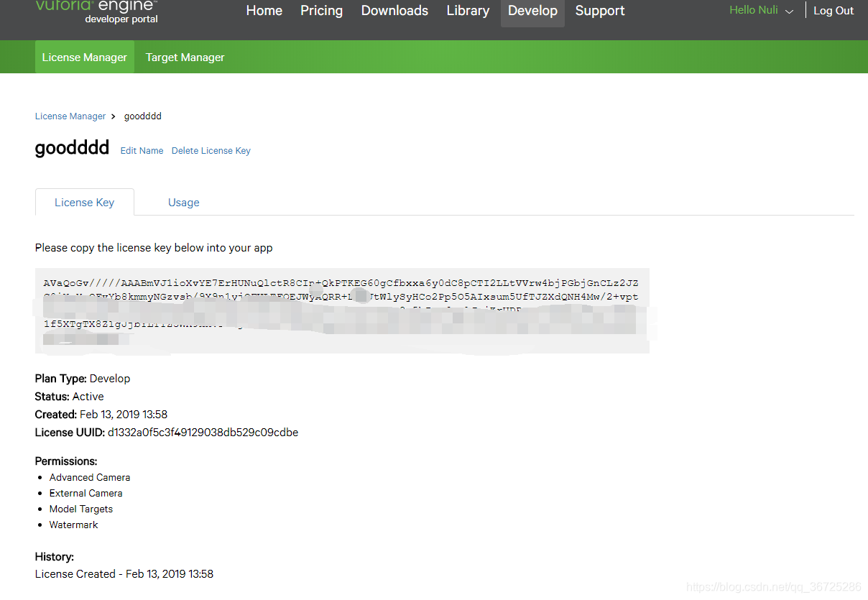This screenshot has height=600, width=868.
Task: Expand the Hello Nuli account dropdown
Action: pyautogui.click(x=761, y=11)
